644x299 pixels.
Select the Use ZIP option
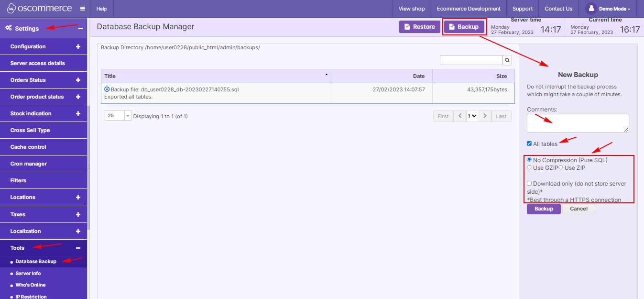[561, 167]
